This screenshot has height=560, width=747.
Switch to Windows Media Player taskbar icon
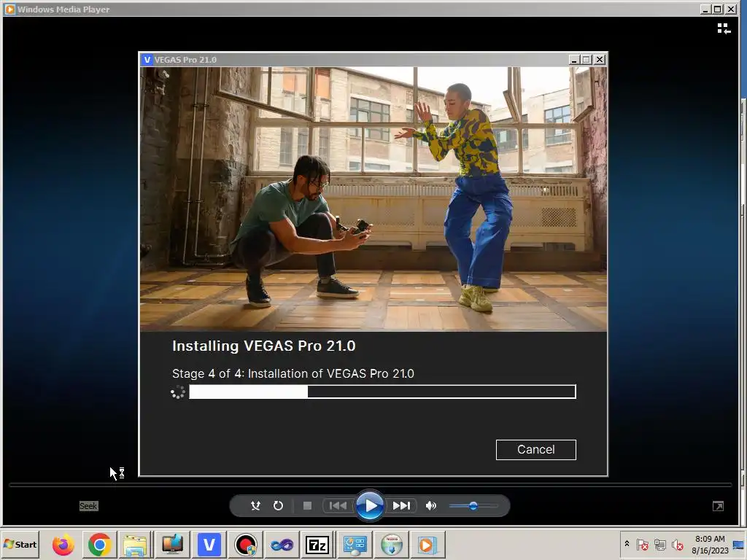tap(427, 545)
